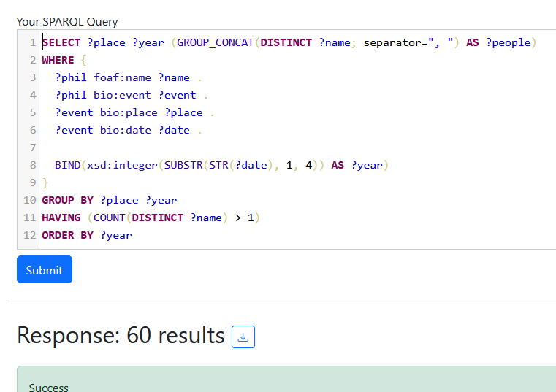
Task: Place cursor on empty line 7
Action: click(x=219, y=147)
